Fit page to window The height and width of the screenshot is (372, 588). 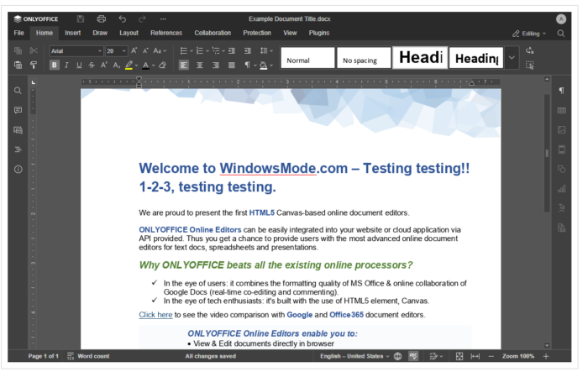tap(459, 356)
